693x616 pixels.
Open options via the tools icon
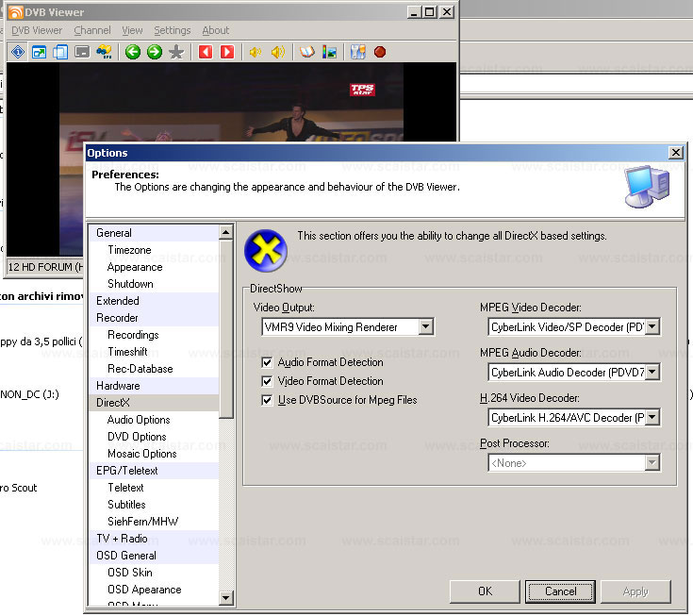pos(357,52)
